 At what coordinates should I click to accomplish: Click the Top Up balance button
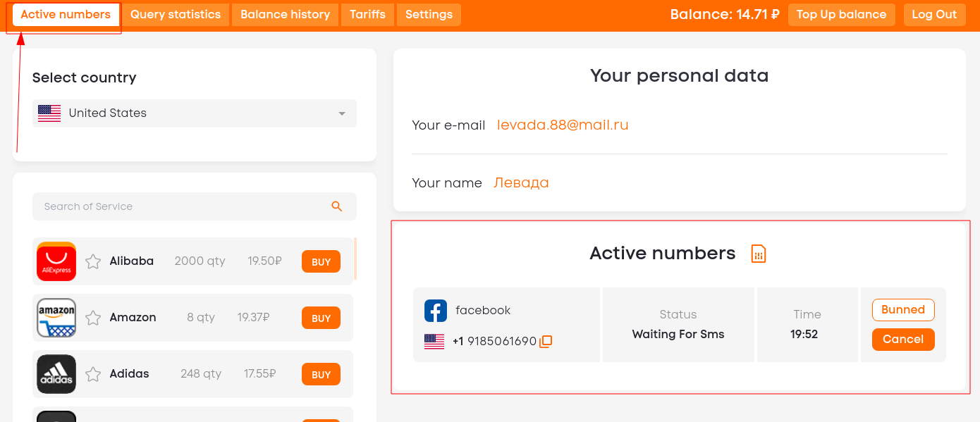point(842,15)
